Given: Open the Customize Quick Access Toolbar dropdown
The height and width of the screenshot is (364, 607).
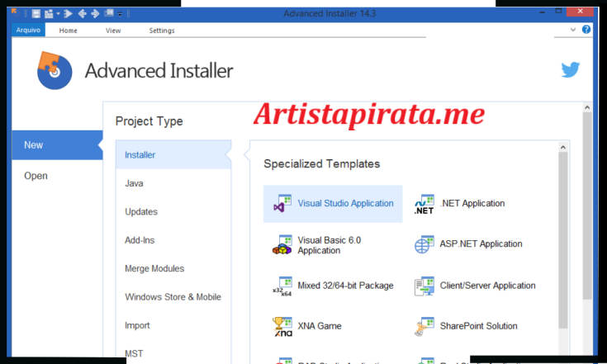Looking at the screenshot, I should click(x=120, y=14).
